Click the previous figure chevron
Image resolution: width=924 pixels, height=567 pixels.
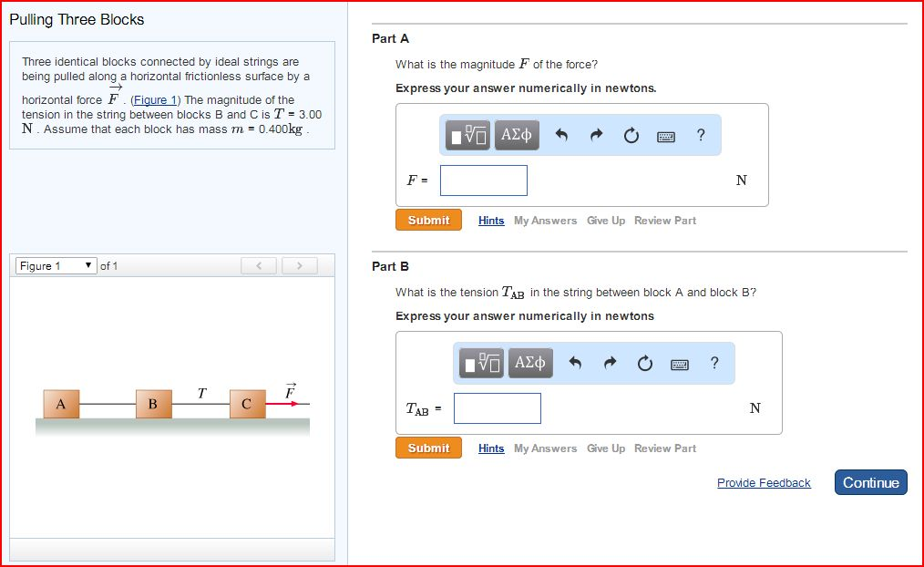click(x=259, y=265)
